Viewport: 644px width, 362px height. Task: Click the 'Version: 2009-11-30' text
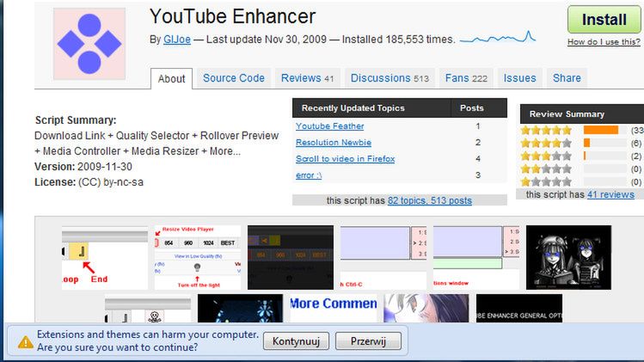pos(83,167)
